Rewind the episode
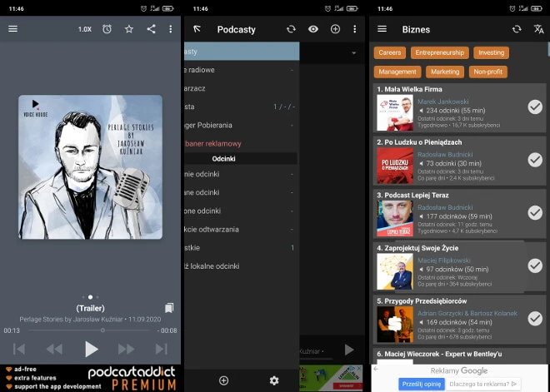 pyautogui.click(x=54, y=349)
